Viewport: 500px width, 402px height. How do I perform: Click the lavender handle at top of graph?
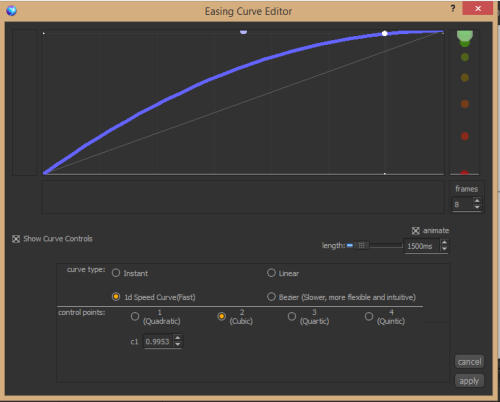(x=243, y=32)
